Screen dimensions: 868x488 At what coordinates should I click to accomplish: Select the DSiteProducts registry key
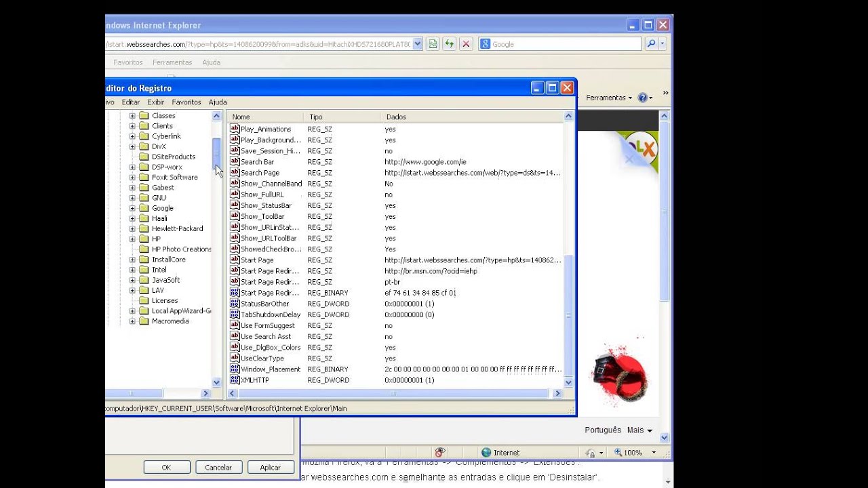coord(174,157)
